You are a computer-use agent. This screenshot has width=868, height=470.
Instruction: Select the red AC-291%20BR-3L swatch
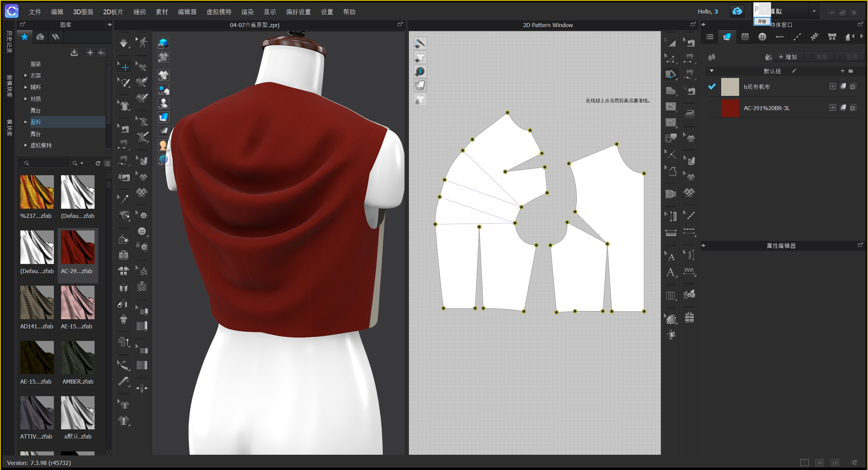(730, 108)
